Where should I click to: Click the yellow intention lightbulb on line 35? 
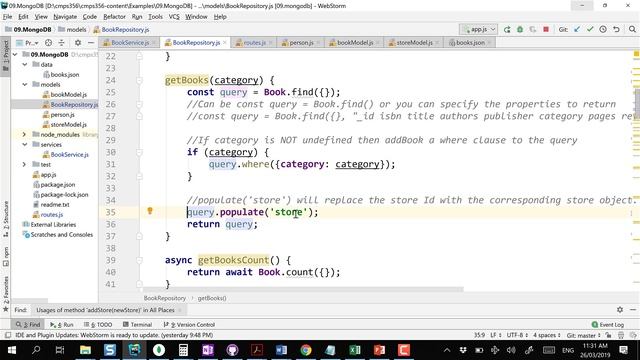pos(150,211)
